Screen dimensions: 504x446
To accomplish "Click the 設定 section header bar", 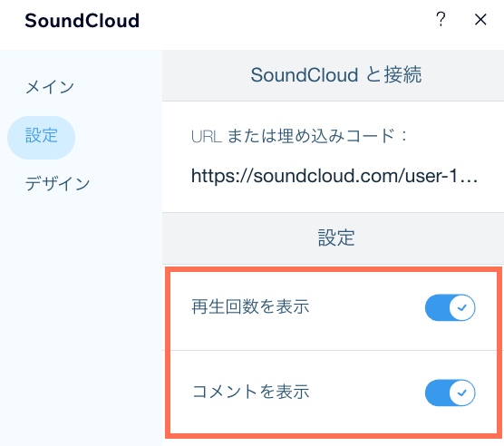I will (x=333, y=238).
